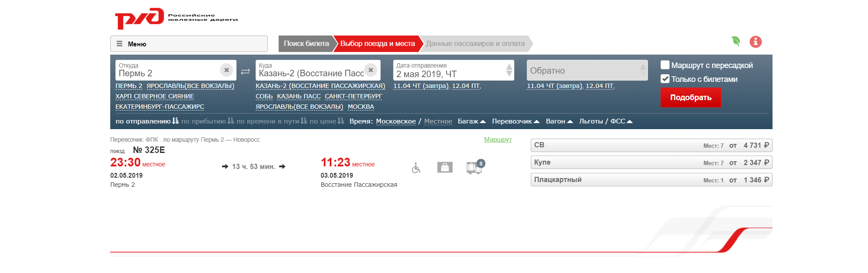868x273 pixels.
Task: Click the Подобрать button
Action: click(690, 97)
